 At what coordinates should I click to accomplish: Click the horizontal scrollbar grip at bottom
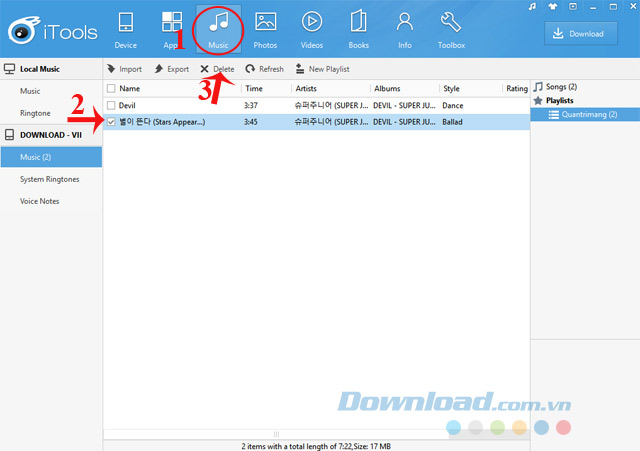coord(276,434)
